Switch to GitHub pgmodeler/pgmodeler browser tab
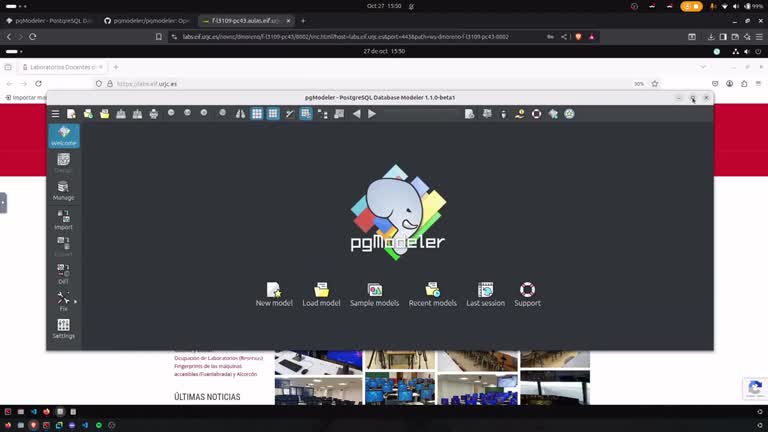This screenshot has width=768, height=432. pos(147,21)
